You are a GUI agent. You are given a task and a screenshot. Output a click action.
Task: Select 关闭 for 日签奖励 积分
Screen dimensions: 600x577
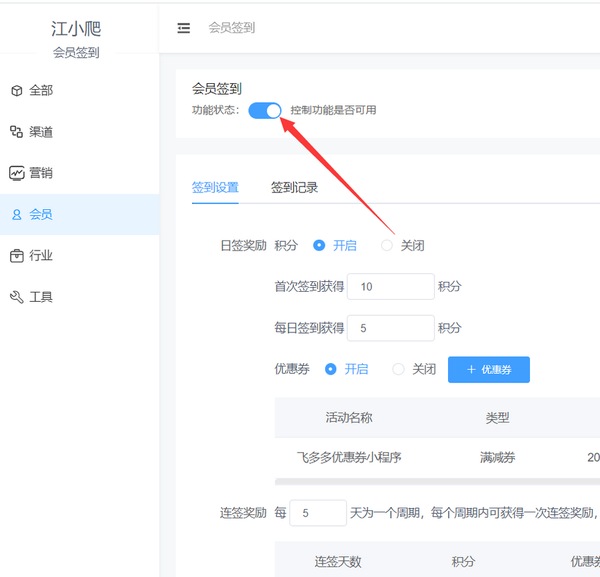(x=387, y=245)
